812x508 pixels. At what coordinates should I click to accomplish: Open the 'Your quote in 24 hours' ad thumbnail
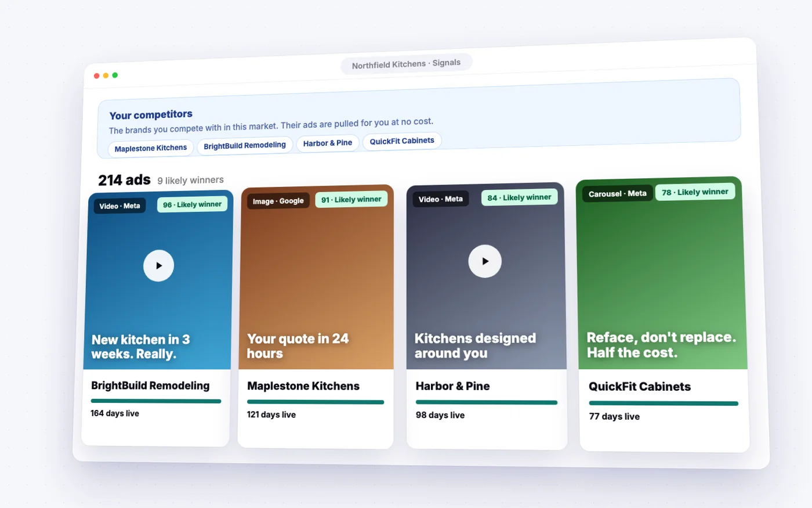[317, 278]
